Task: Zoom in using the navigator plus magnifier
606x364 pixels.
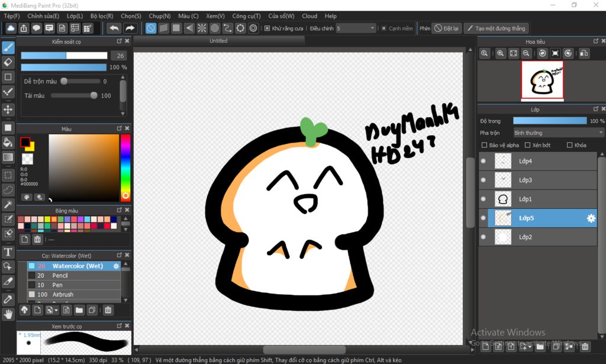Action: pyautogui.click(x=501, y=53)
